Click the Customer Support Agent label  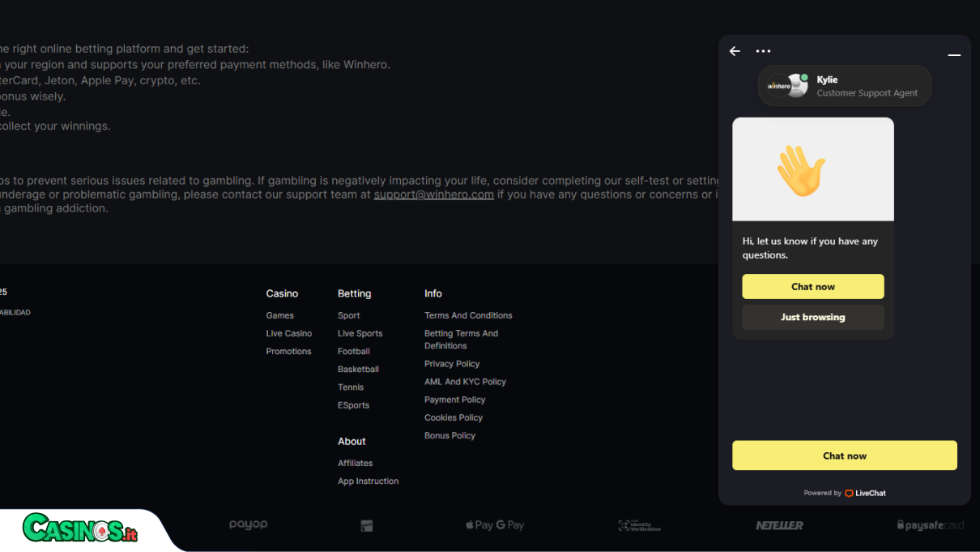point(867,93)
